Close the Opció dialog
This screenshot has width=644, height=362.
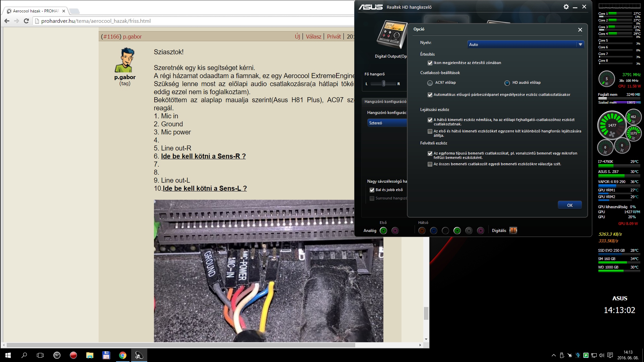pos(580,29)
